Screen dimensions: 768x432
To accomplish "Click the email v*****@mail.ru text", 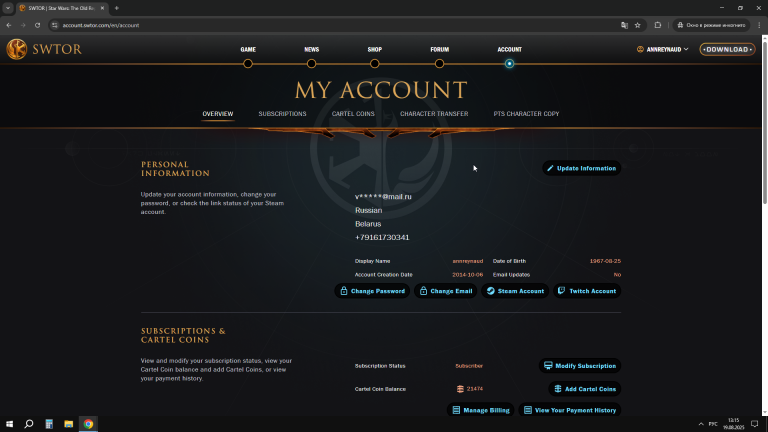I will pos(383,196).
